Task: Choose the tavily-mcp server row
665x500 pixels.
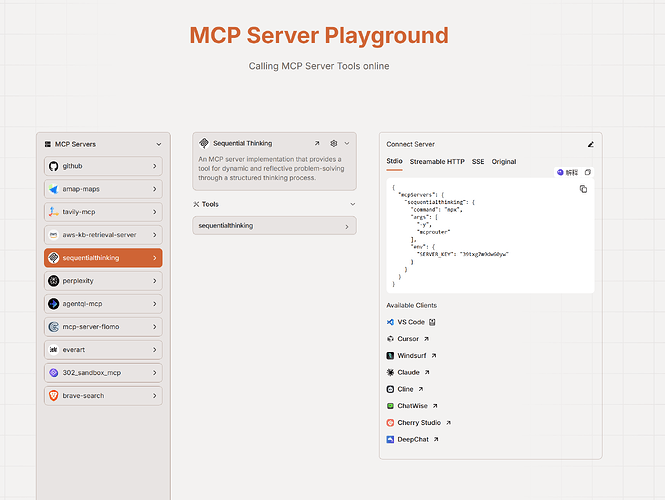Action: coord(103,212)
